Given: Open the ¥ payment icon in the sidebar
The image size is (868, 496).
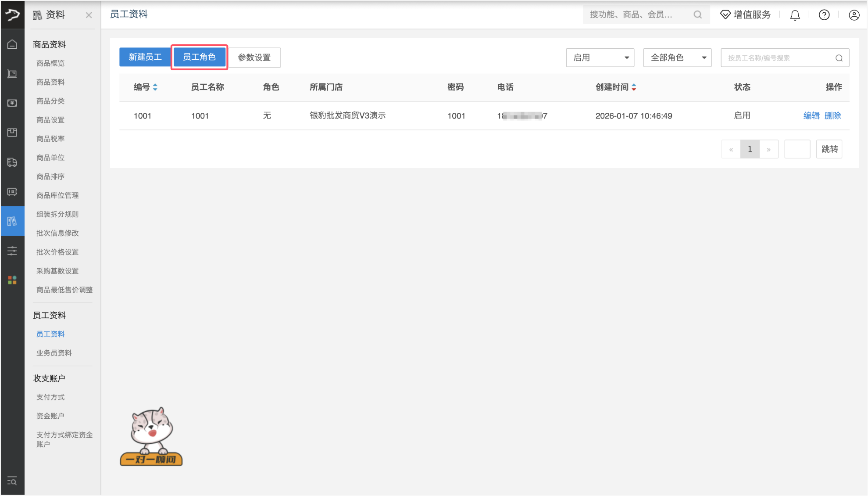Looking at the screenshot, I should pyautogui.click(x=12, y=103).
